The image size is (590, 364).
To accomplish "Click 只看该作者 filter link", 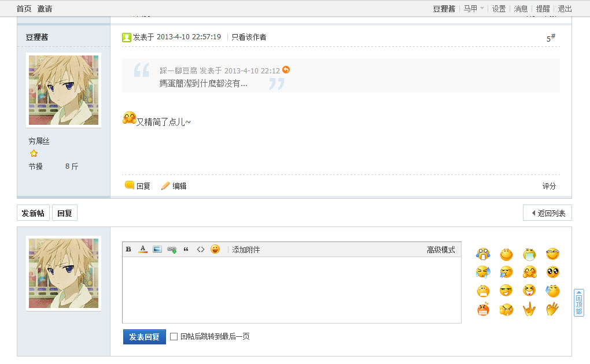I will click(249, 37).
